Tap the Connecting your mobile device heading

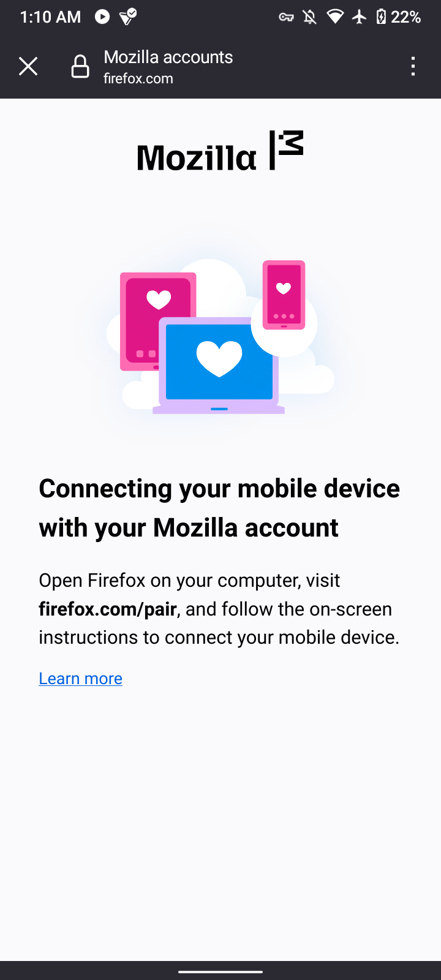pyautogui.click(x=219, y=508)
